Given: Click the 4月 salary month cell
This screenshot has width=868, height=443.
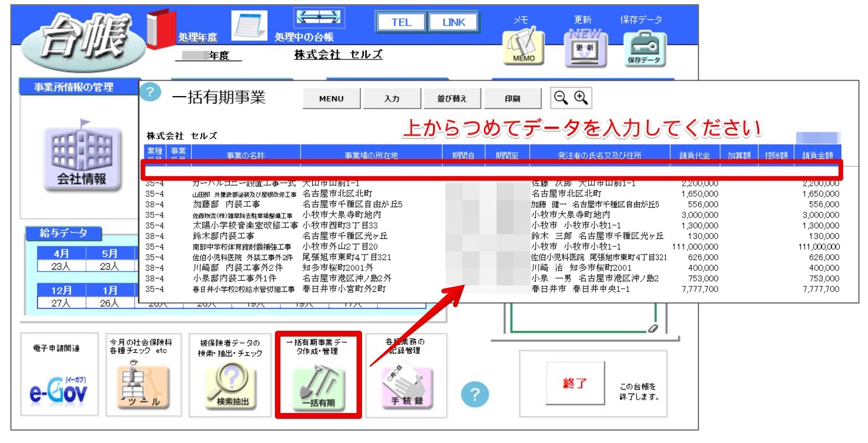Looking at the screenshot, I should 62,253.
